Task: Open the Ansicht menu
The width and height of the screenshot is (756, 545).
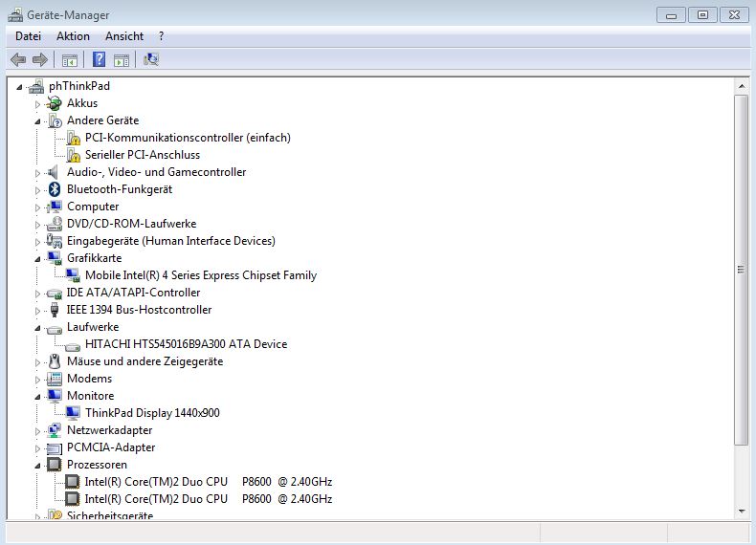Action: [x=124, y=36]
